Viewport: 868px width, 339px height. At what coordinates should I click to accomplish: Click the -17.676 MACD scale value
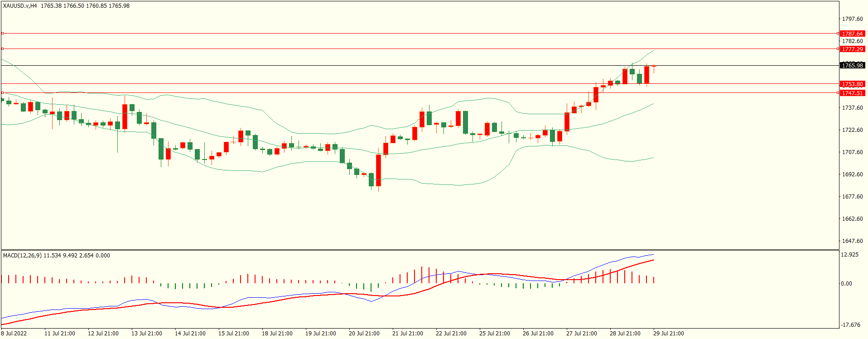850,325
